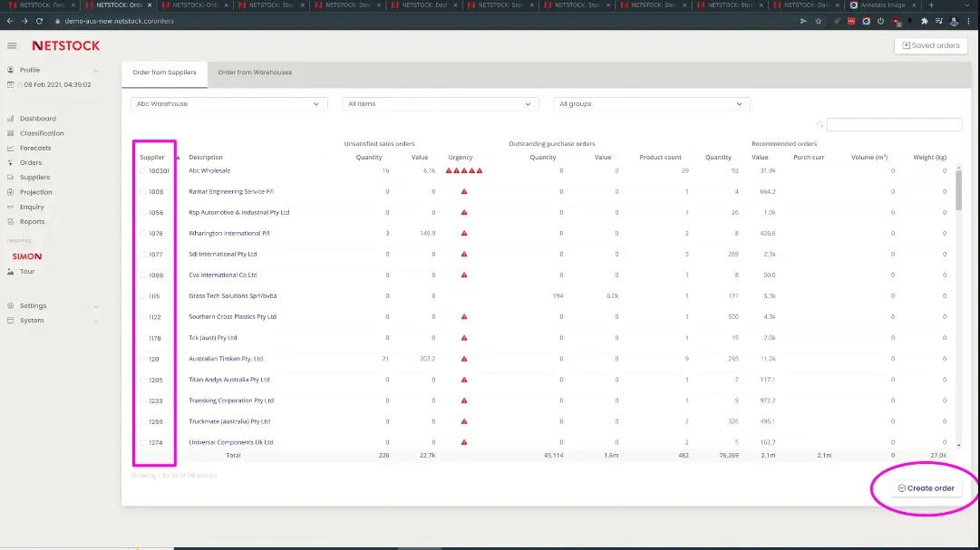The image size is (980, 550).
Task: Click the search magnifier icon above table
Action: [820, 124]
